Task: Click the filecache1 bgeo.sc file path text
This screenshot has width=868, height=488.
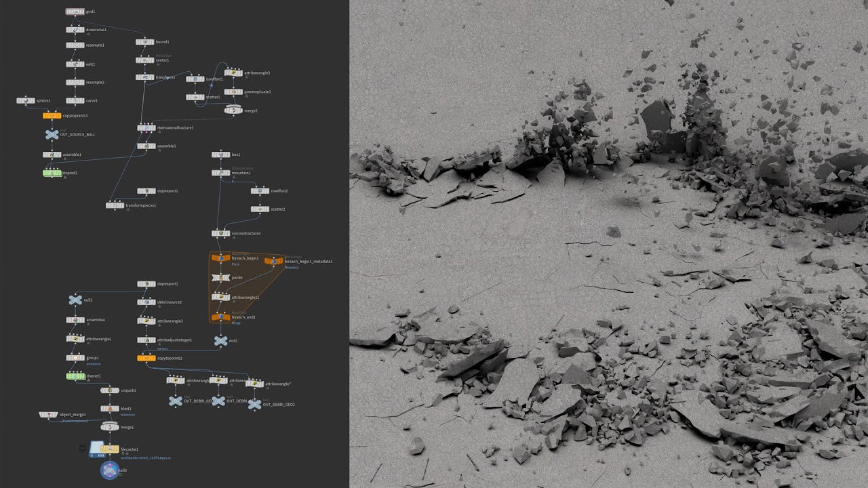Action: click(x=146, y=458)
